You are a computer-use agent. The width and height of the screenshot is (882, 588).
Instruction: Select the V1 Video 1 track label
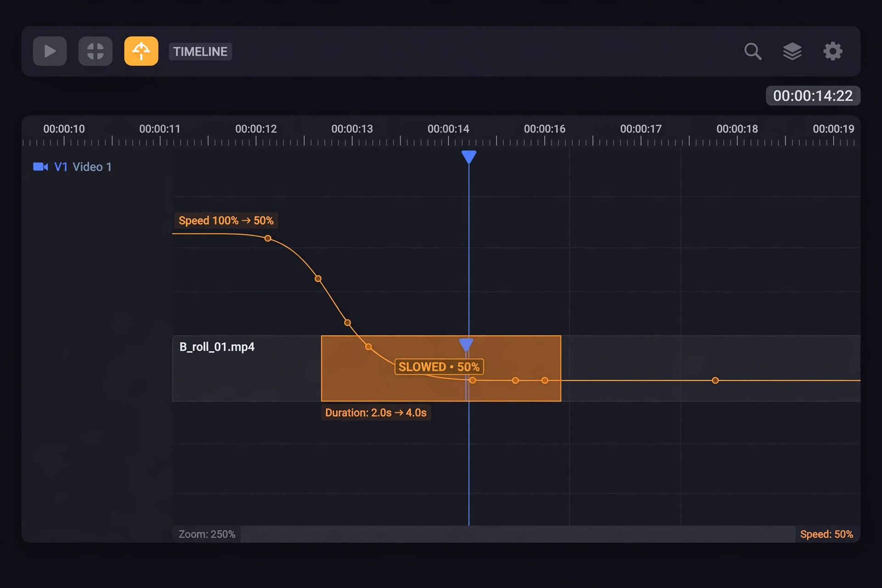coord(83,167)
